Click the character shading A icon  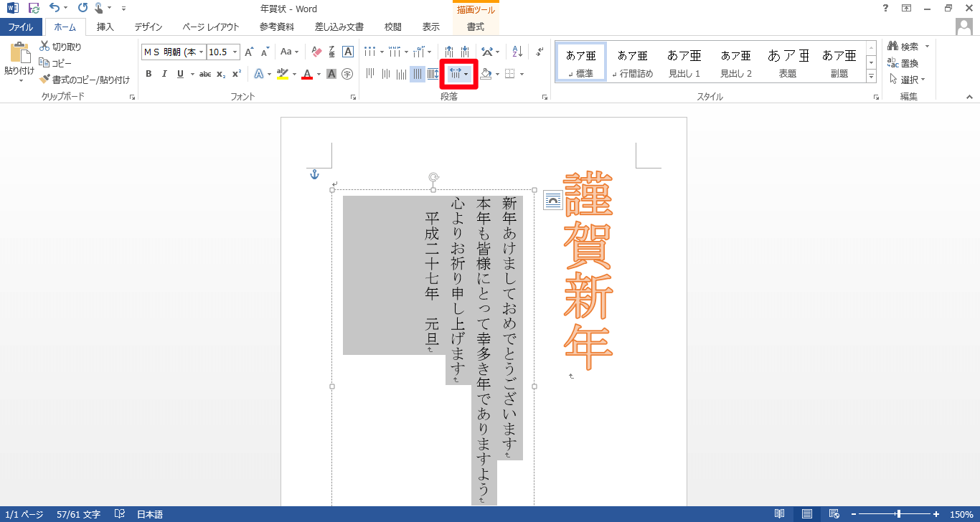pos(331,74)
